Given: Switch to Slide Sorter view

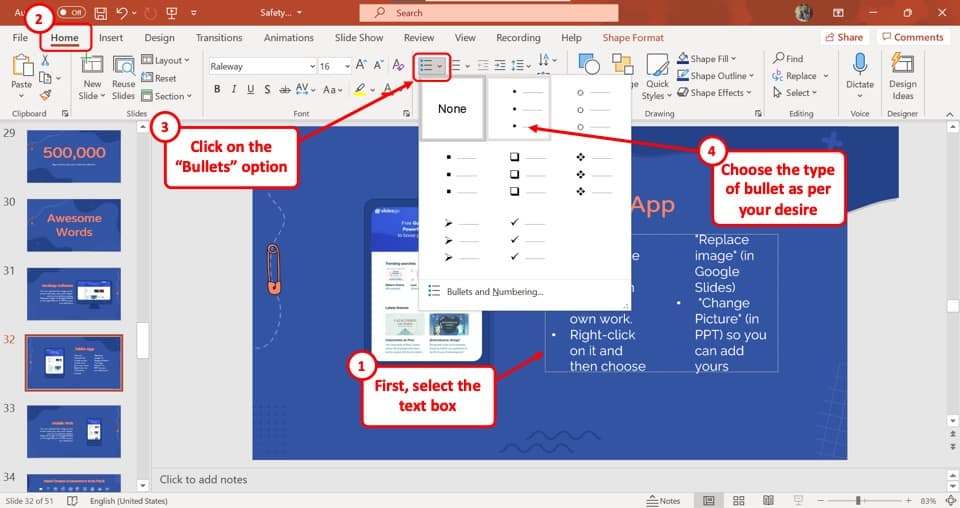Looking at the screenshot, I should (x=738, y=501).
